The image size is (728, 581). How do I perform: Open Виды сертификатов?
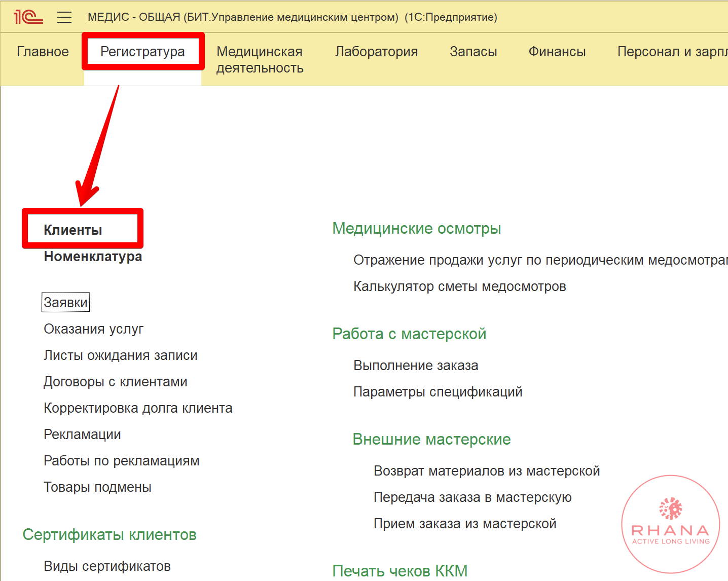107,566
